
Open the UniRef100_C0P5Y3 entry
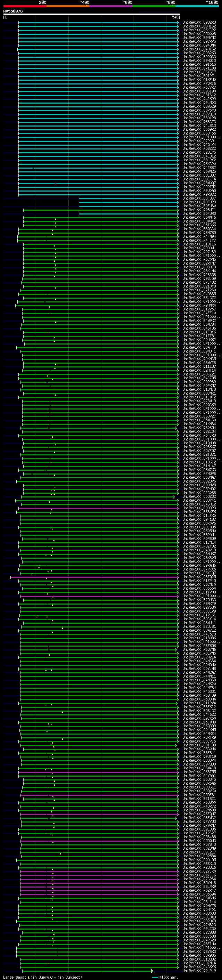point(199,110)
